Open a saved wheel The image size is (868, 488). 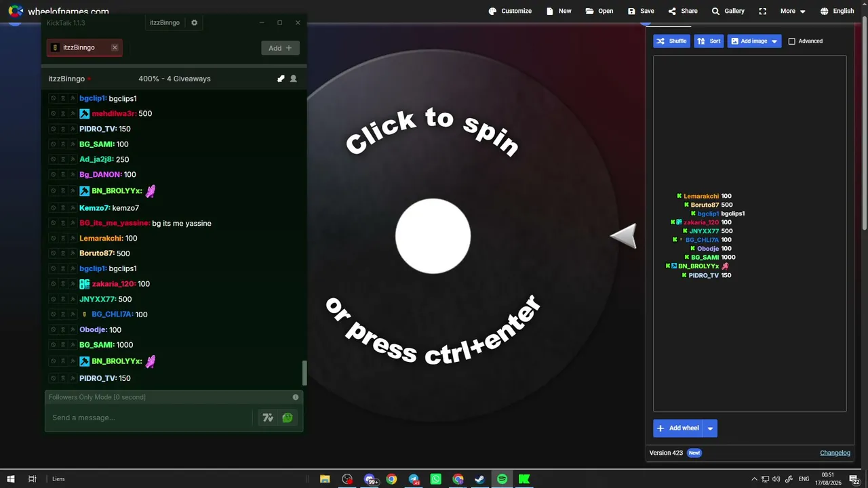click(599, 11)
